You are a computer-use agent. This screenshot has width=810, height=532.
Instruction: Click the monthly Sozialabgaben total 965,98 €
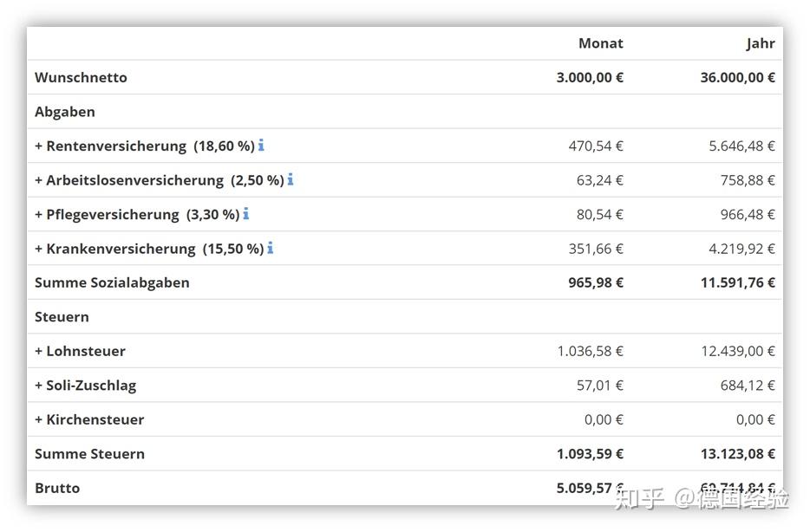(x=595, y=282)
